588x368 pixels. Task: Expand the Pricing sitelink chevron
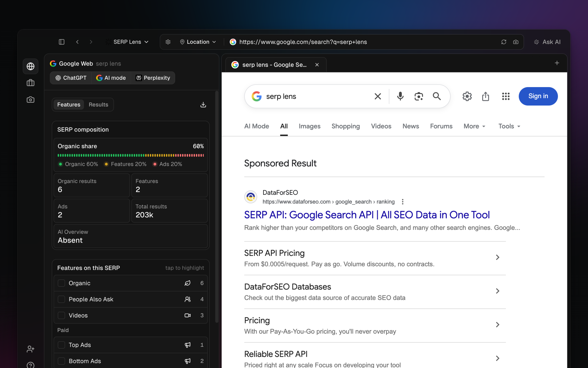(497, 325)
